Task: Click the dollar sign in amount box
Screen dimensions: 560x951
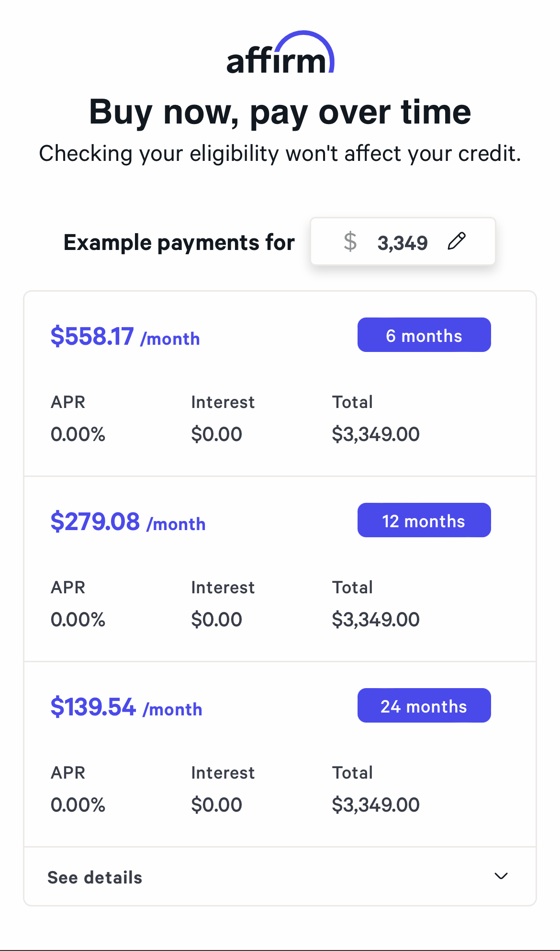Action: (350, 241)
